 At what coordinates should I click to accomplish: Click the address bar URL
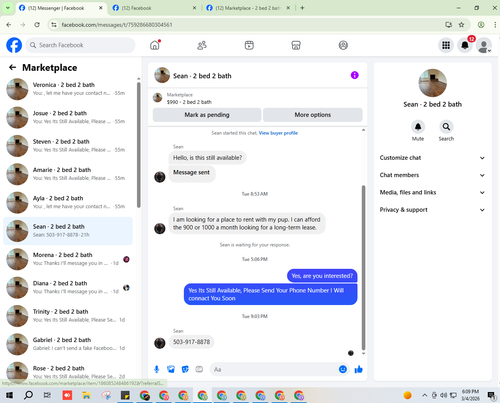117,25
